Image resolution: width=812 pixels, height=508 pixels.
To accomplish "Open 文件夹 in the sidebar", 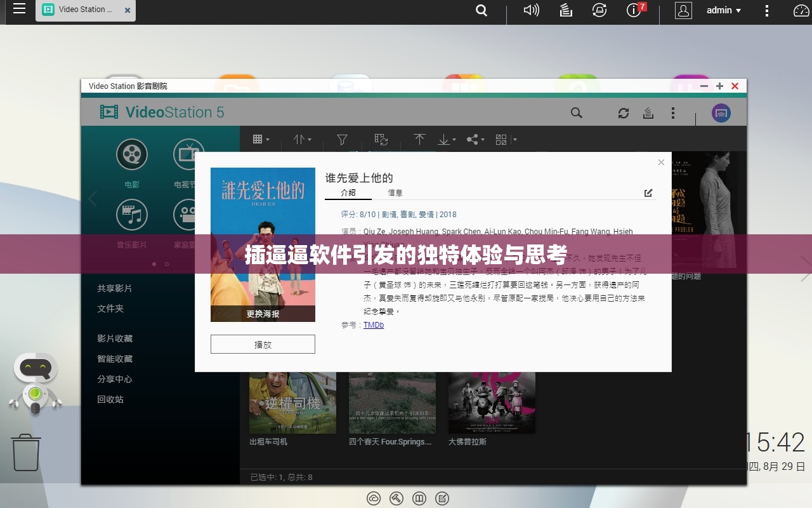I will [110, 309].
